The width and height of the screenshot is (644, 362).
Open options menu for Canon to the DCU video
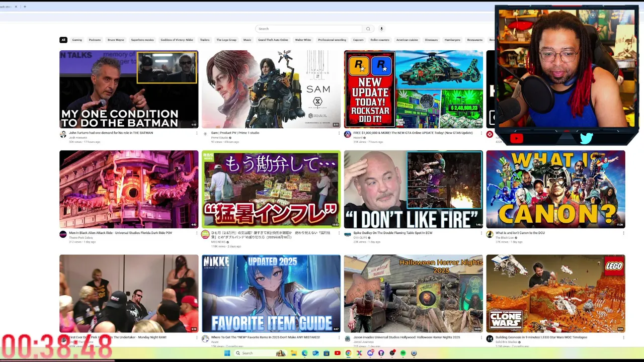(623, 233)
